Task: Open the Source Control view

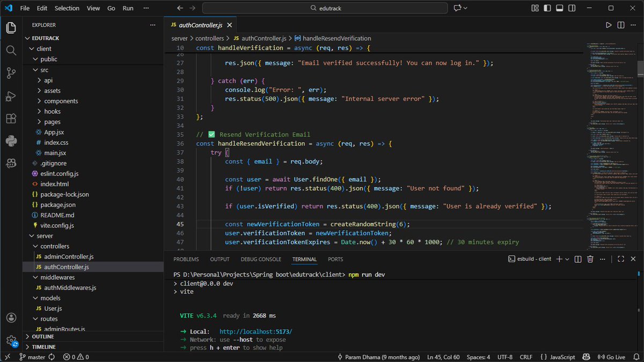Action: [11, 73]
